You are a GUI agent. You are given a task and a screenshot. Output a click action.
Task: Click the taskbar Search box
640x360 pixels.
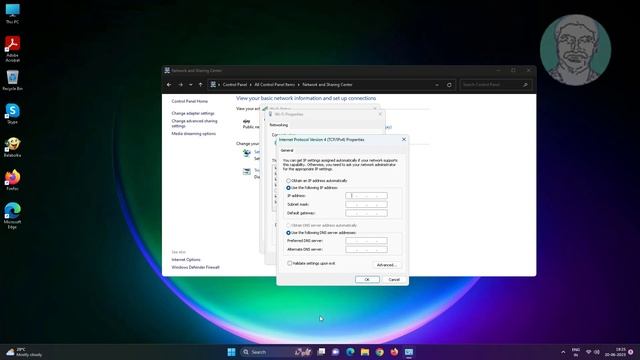[276, 352]
